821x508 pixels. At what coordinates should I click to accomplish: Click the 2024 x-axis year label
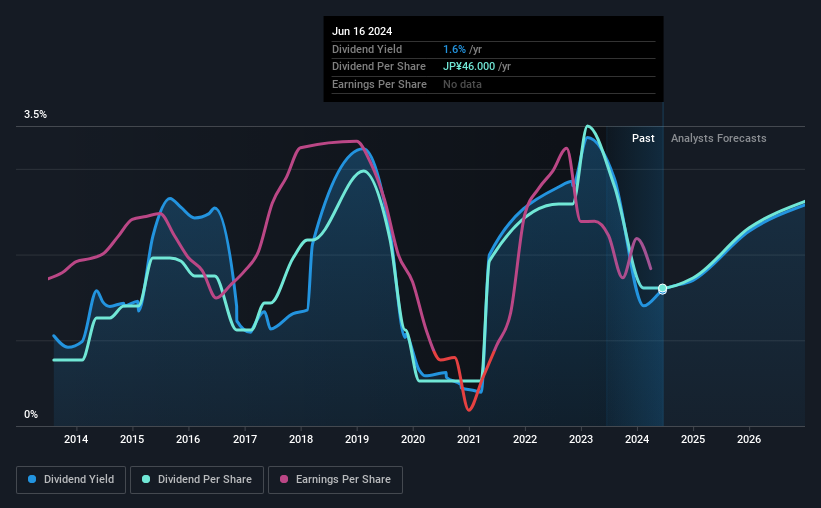coord(637,439)
